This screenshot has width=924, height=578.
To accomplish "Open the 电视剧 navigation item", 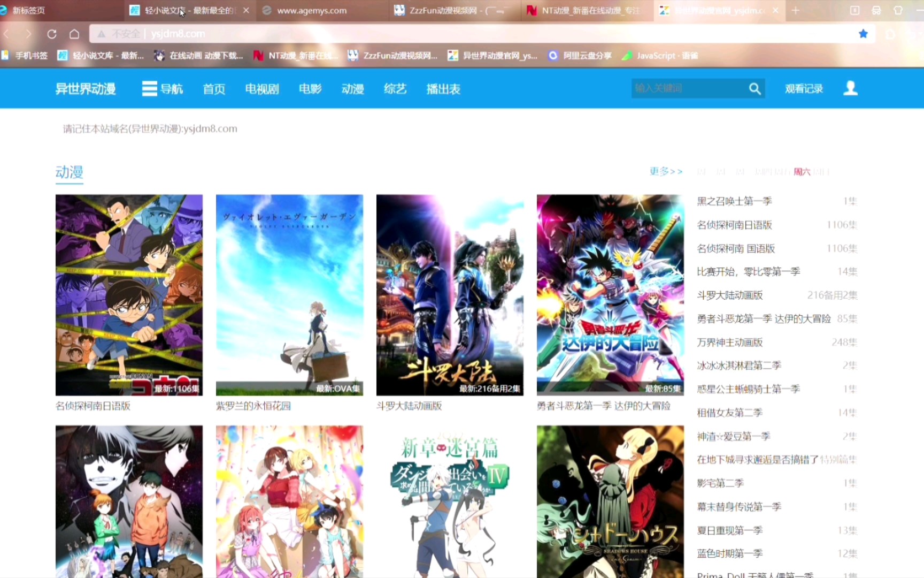I will point(262,89).
